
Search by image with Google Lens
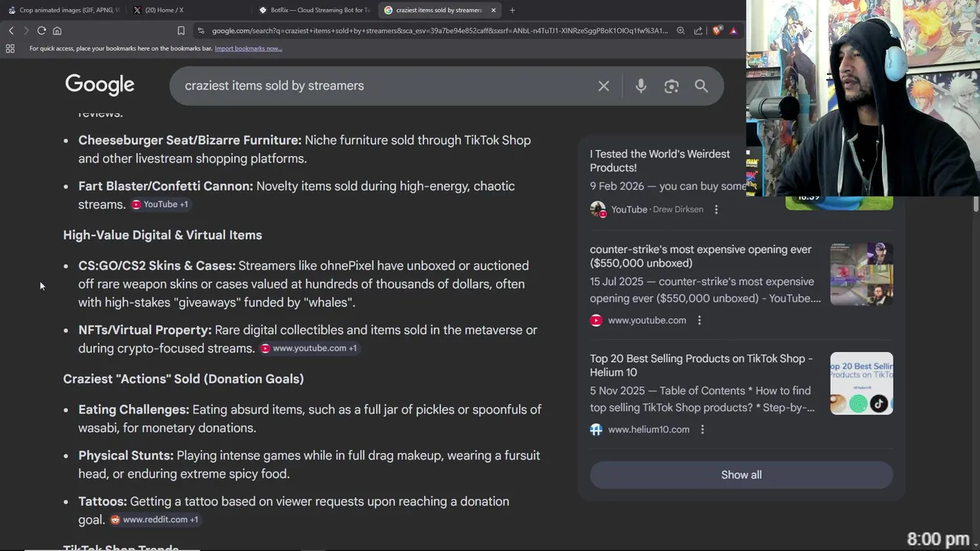click(671, 86)
